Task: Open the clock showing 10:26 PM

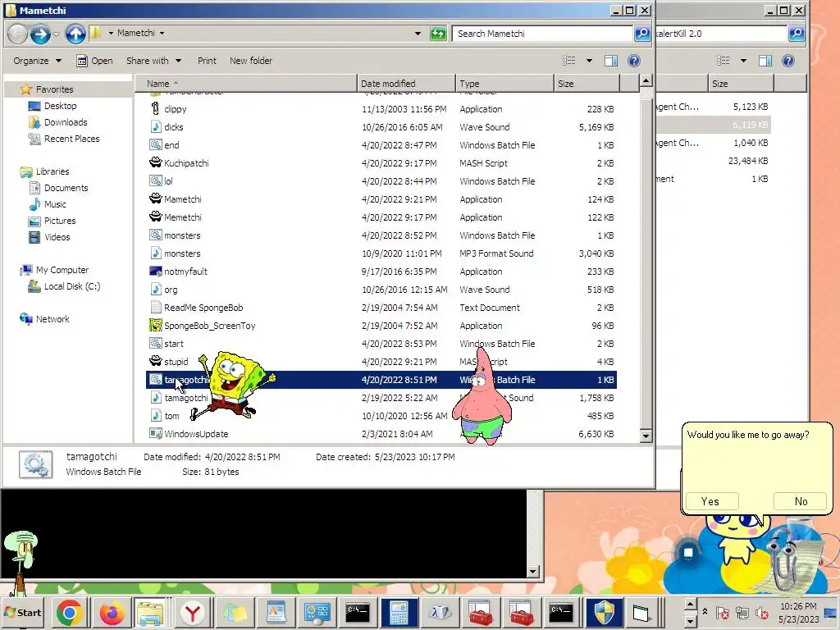Action: [798, 612]
